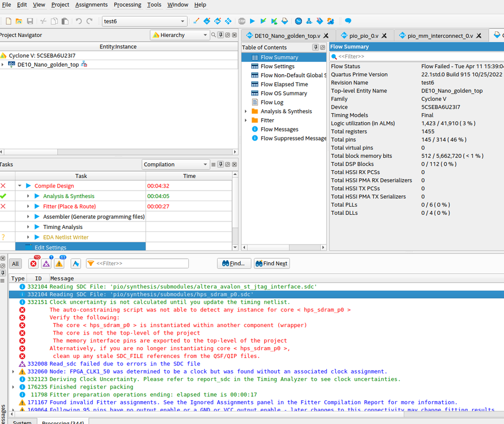Click the new file icon
This screenshot has height=424, width=504.
pos(8,21)
